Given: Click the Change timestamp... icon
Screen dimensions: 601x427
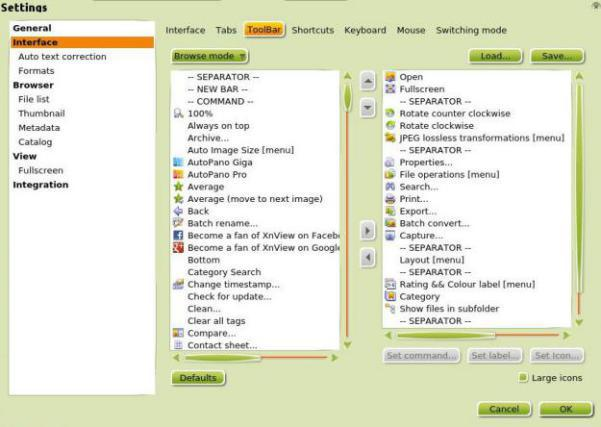Looking at the screenshot, I should click(x=178, y=284).
